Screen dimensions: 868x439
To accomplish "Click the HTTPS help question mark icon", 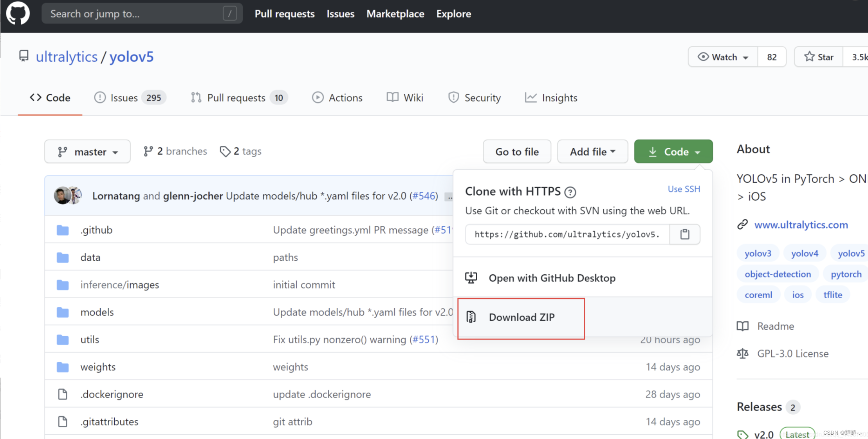I will click(x=570, y=192).
